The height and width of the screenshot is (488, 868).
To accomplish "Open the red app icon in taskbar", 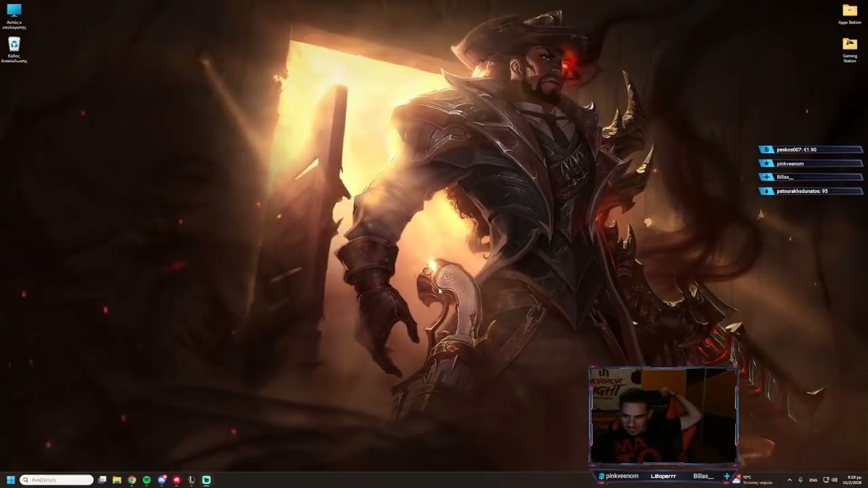I will tap(176, 480).
